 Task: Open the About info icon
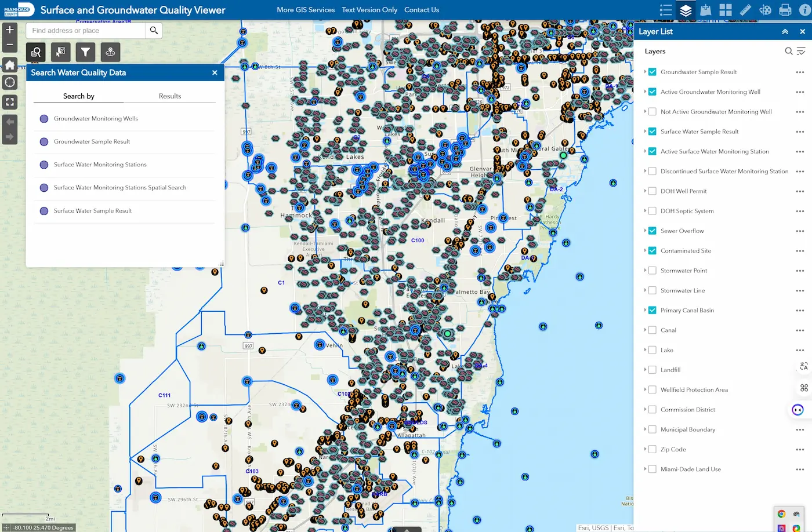pos(805,10)
